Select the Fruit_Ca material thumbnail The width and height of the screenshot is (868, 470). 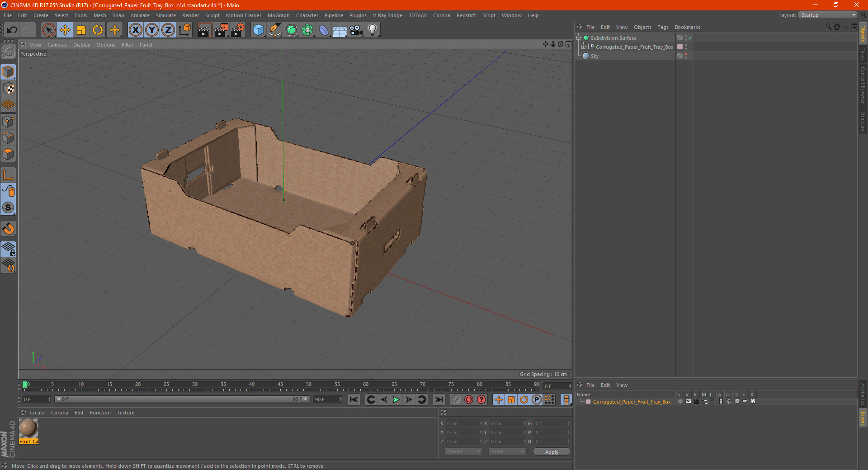point(28,431)
